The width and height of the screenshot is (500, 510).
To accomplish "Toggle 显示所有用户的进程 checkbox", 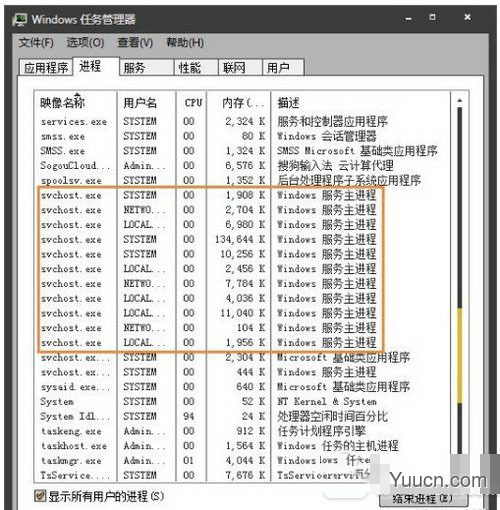I will (40, 496).
